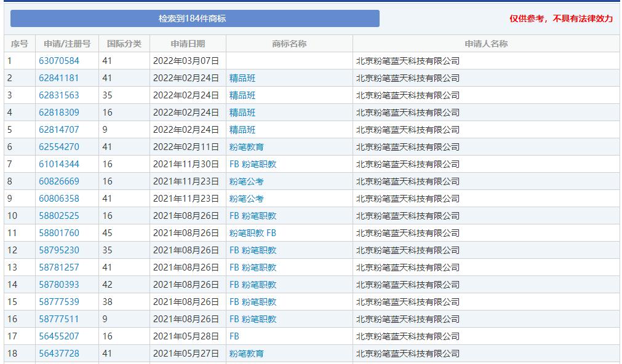
Task: Click trademark FB 粉笔职教 in row 10
Action: (x=253, y=216)
